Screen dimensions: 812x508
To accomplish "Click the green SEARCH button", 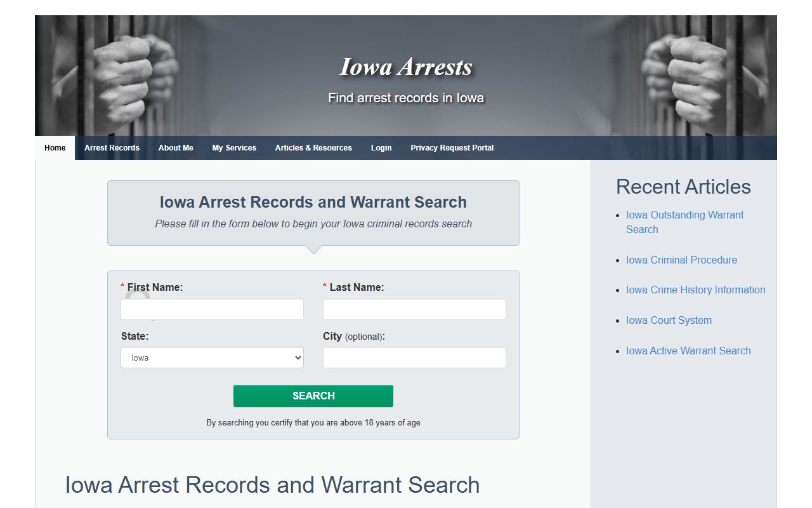I will (x=313, y=396).
